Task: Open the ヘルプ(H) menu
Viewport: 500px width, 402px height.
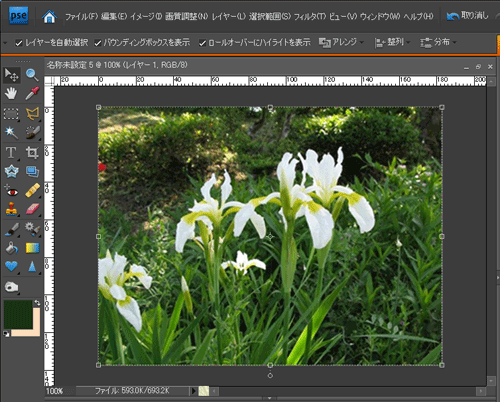Action: point(419,16)
